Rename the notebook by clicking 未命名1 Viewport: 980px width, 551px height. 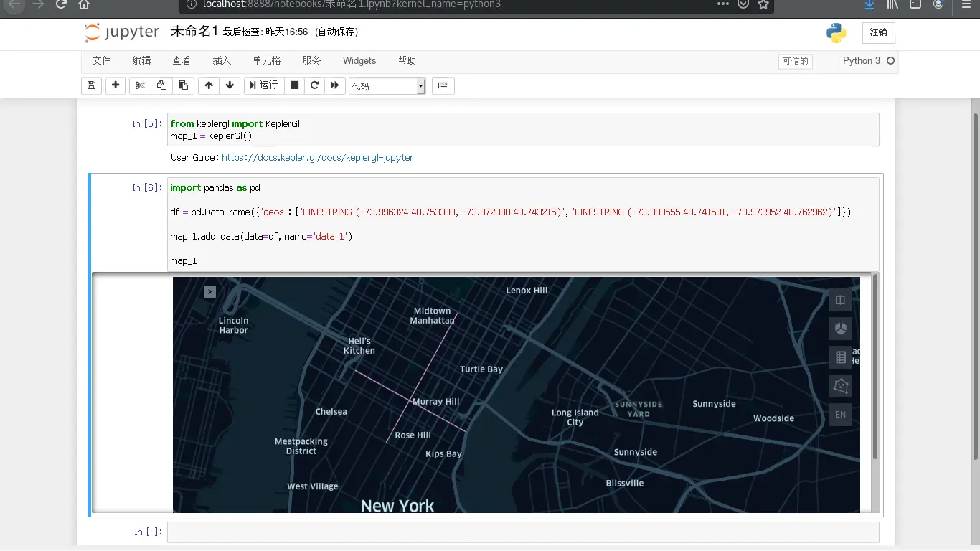[x=194, y=32]
